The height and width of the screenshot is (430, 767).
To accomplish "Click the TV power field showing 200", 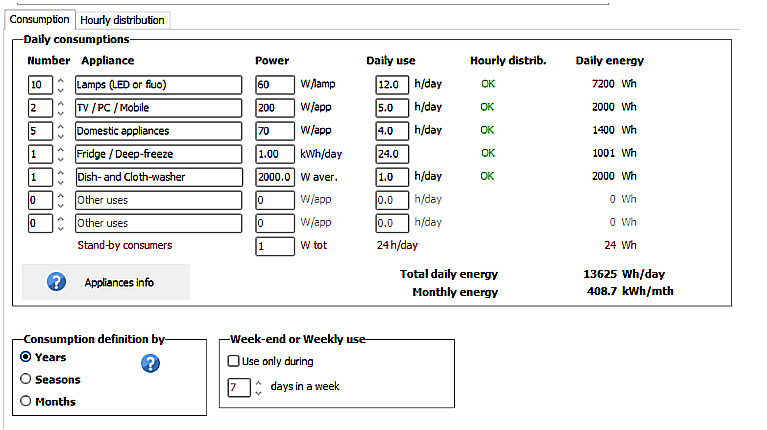I will coord(275,108).
